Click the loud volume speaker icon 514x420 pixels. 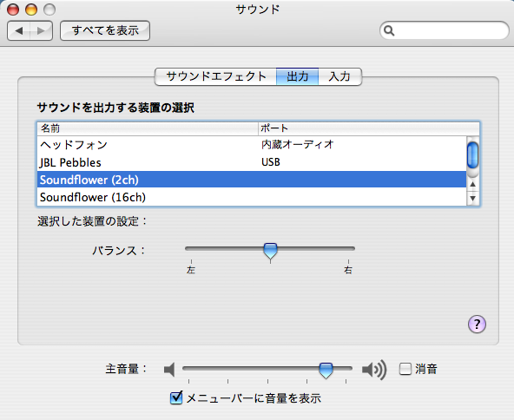click(x=374, y=370)
